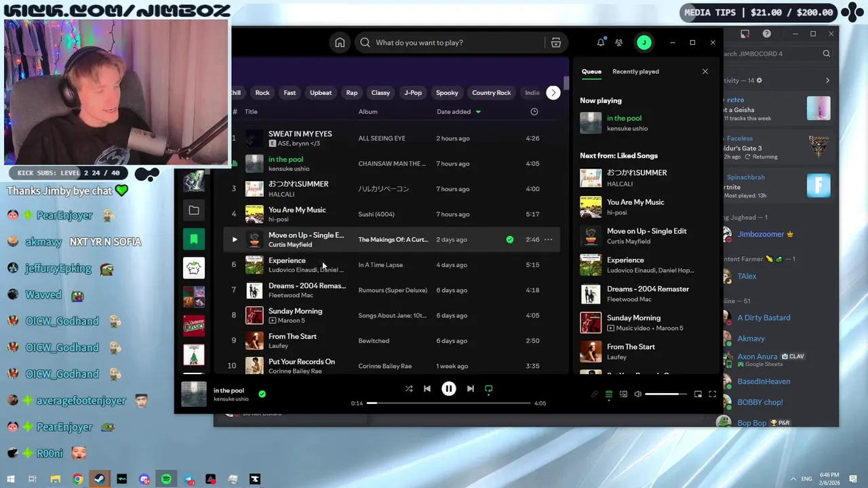Select Sunday Morning in track list
This screenshot has width=868, height=488.
[x=295, y=311]
